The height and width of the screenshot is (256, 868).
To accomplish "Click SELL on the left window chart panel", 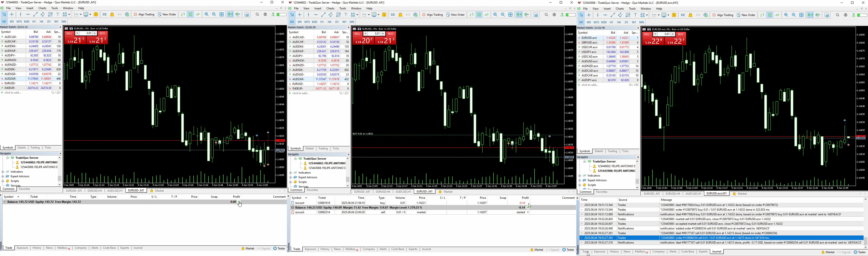I will (69, 34).
